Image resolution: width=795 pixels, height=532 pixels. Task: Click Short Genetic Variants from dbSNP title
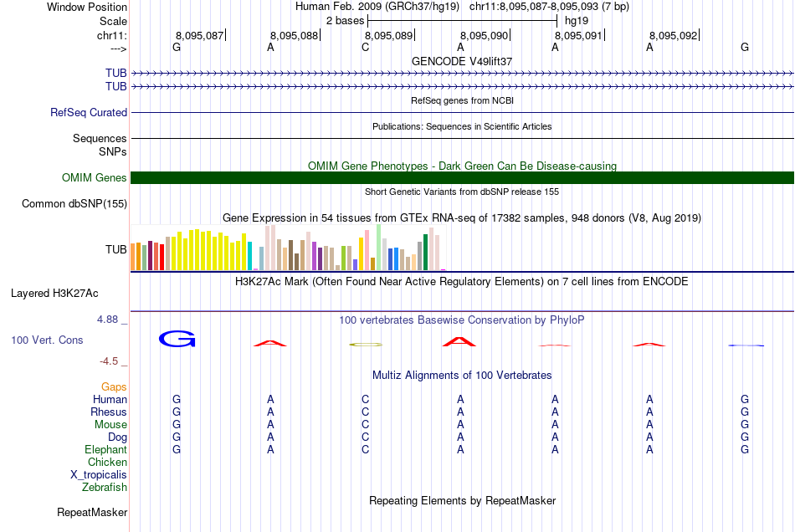pyautogui.click(x=462, y=192)
